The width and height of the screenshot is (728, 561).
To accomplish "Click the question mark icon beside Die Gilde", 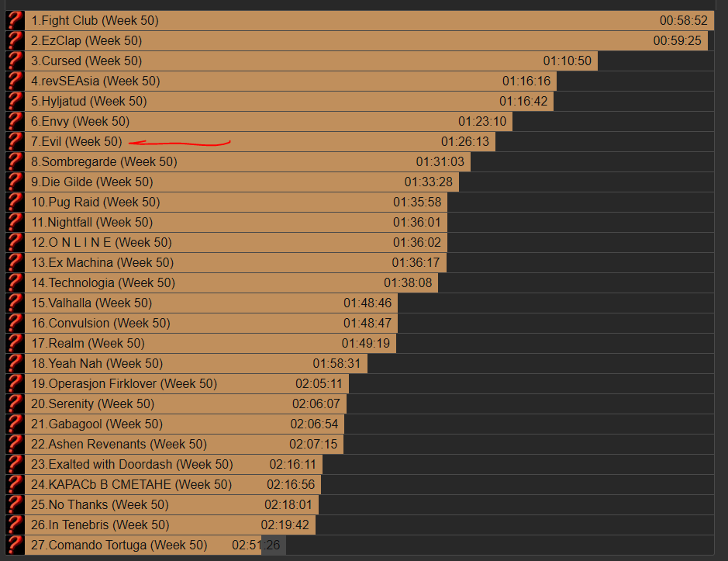I will 15,182.
